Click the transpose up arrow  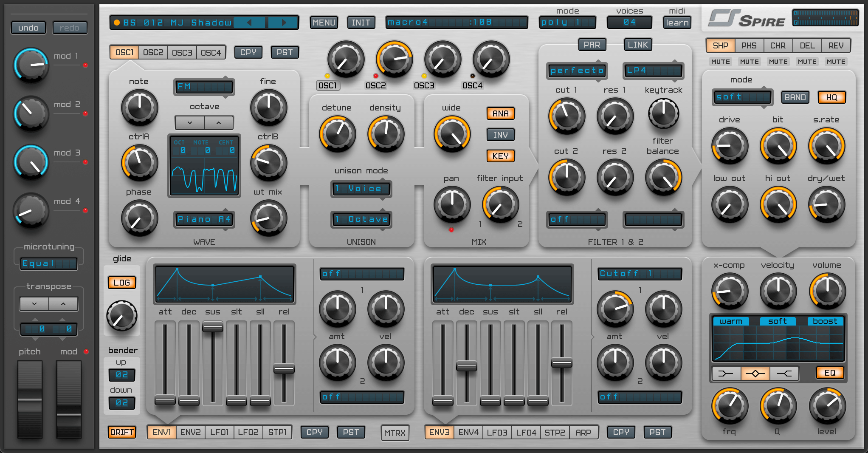pyautogui.click(x=63, y=304)
